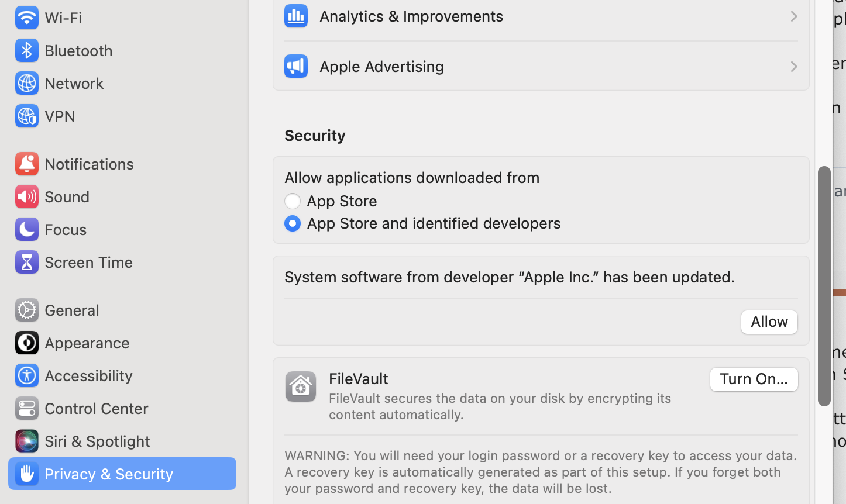Click the Analytics & Improvements chart icon
Viewport: 846px width, 504px height.
click(296, 16)
